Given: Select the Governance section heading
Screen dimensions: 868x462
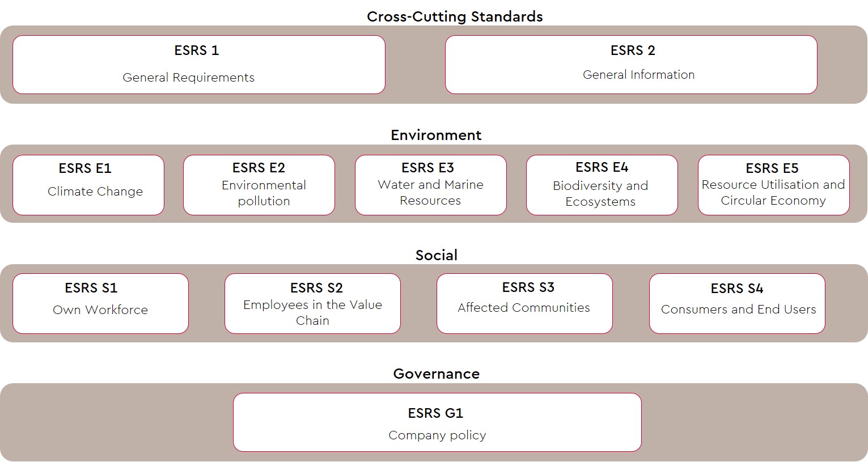Looking at the screenshot, I should (x=436, y=374).
